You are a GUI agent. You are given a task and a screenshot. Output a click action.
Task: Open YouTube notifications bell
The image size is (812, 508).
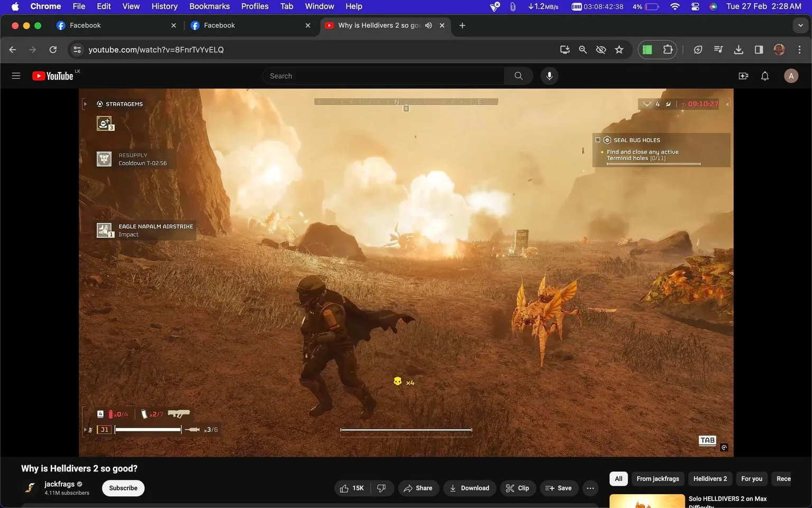point(764,76)
